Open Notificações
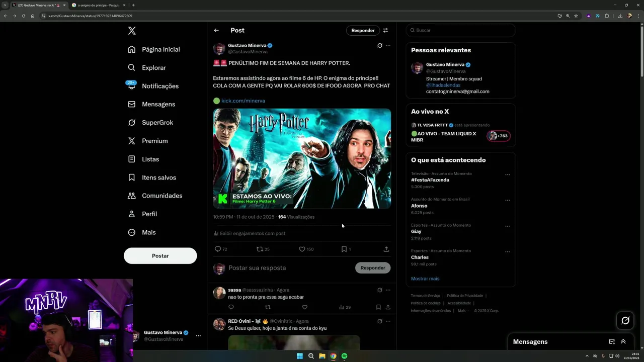 click(x=153, y=86)
